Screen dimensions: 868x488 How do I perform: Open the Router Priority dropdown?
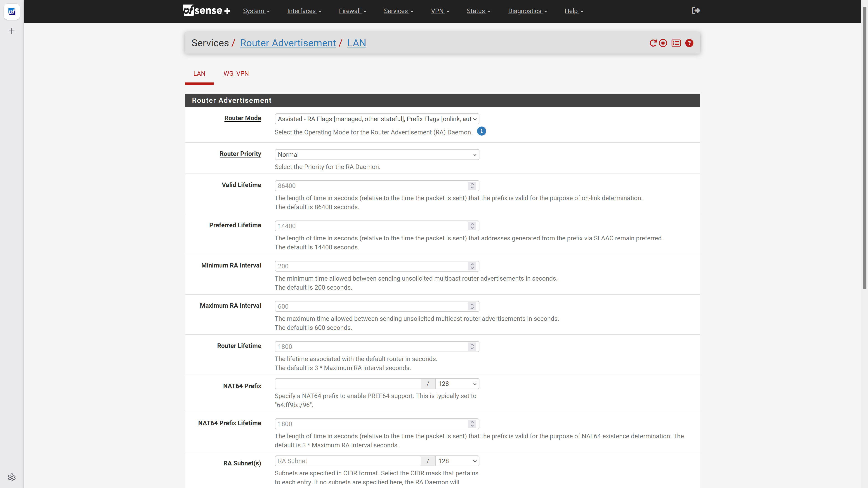tap(377, 155)
